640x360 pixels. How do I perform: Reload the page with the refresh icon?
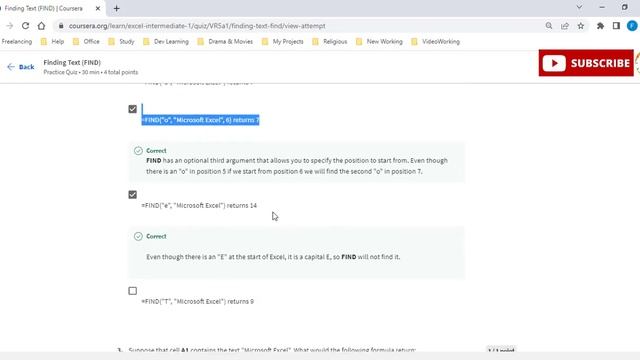25,26
